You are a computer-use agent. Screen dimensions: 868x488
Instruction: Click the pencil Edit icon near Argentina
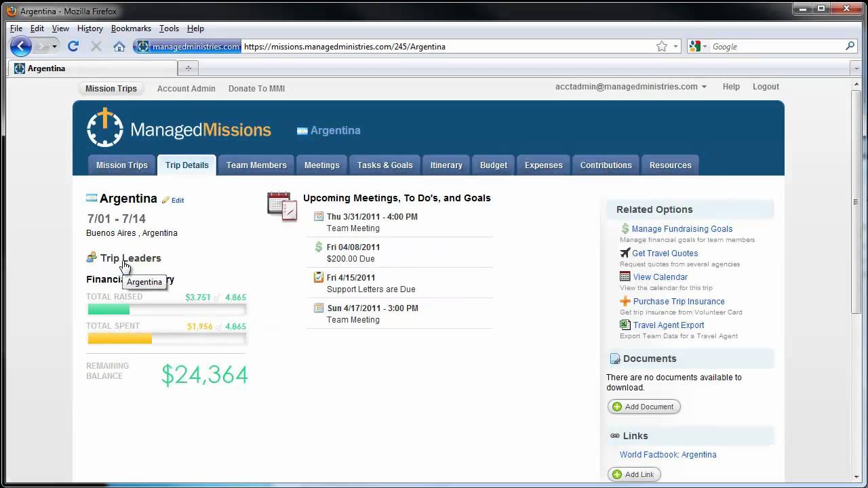coord(165,200)
